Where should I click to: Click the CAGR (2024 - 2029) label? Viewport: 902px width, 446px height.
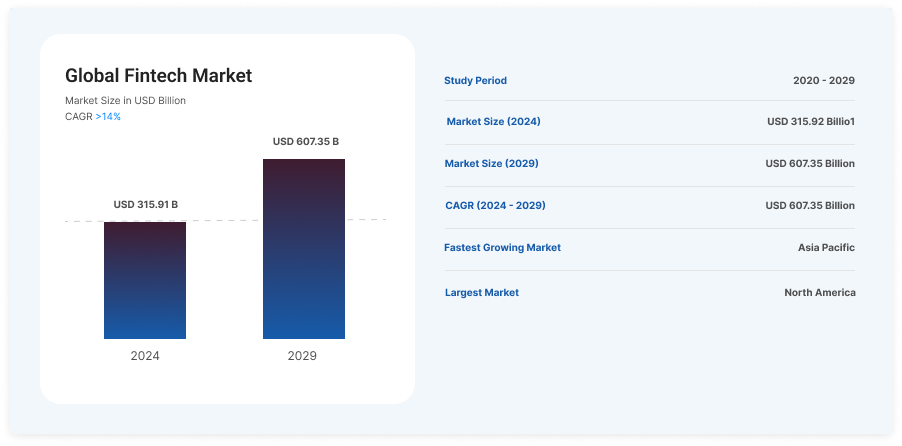(x=495, y=205)
